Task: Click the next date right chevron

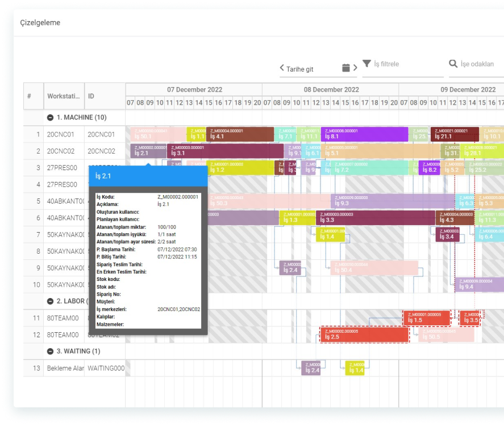Action: (355, 68)
